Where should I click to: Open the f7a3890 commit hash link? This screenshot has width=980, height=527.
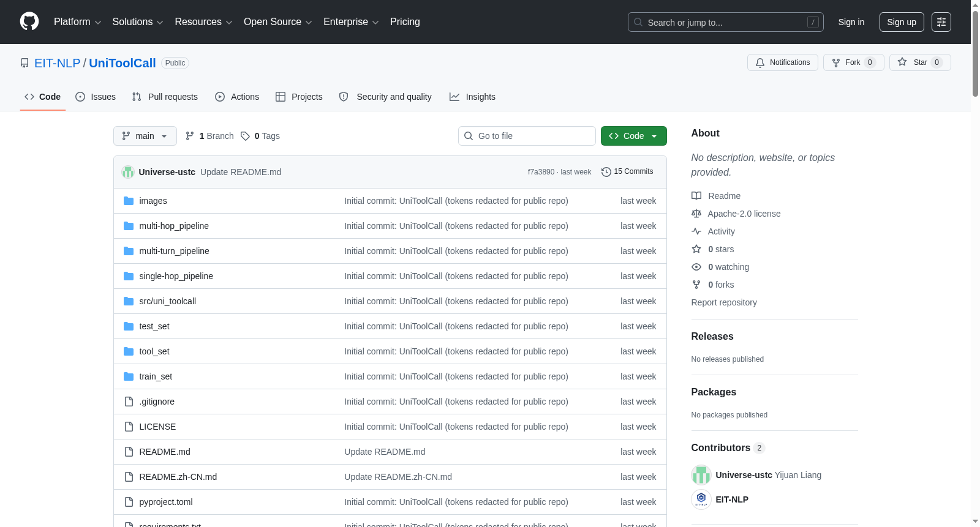click(x=541, y=172)
